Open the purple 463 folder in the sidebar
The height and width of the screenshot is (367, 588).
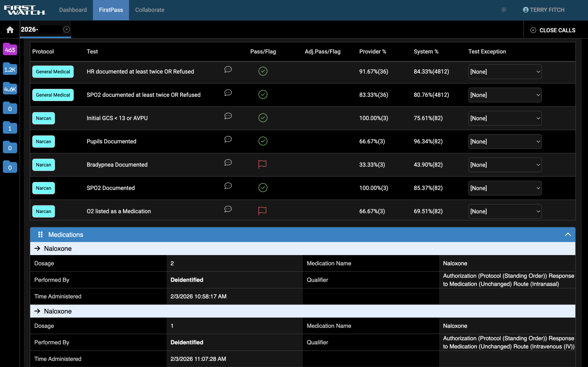coord(10,49)
